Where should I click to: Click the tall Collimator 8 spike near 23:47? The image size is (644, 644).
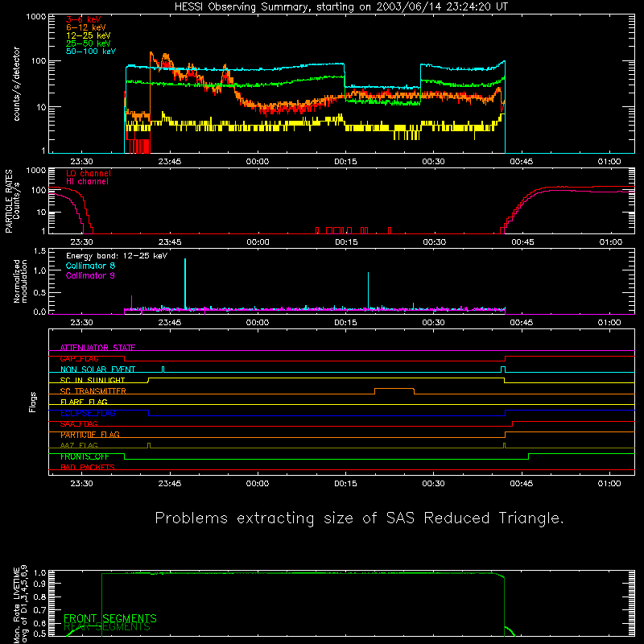point(185,283)
